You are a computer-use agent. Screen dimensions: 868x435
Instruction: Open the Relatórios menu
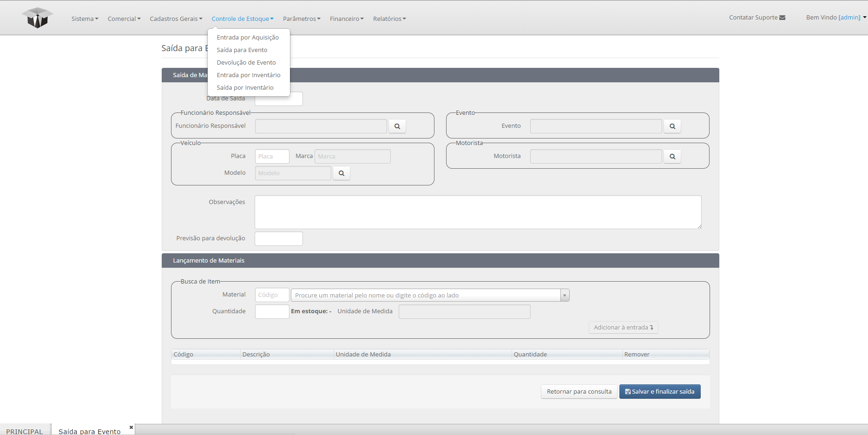[389, 19]
